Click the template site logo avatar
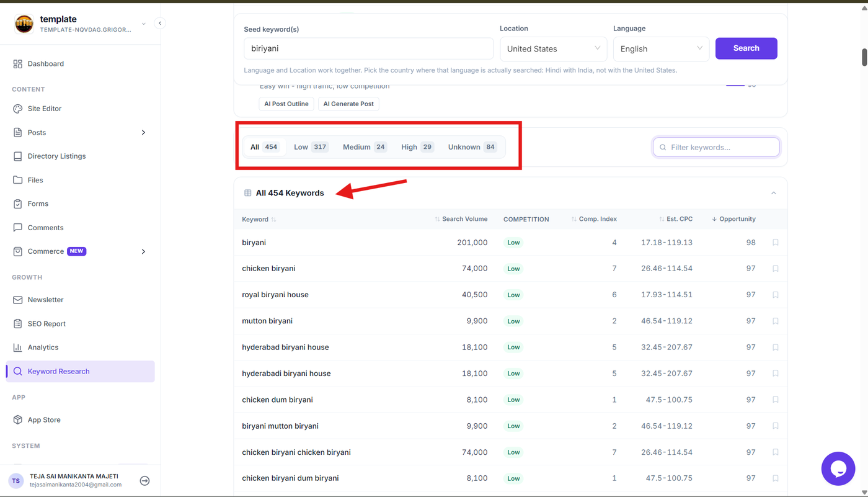The image size is (868, 497). [24, 24]
